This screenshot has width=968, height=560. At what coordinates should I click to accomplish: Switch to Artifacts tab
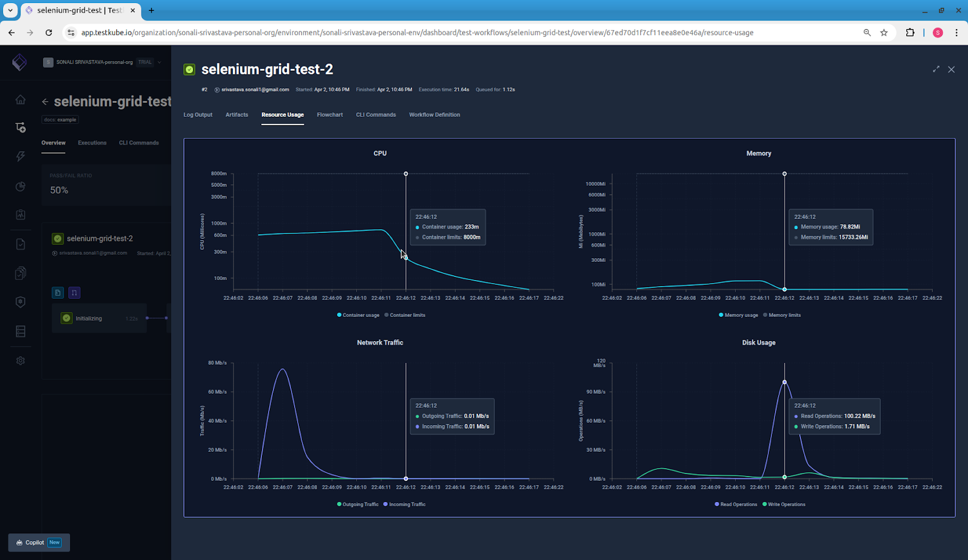237,115
